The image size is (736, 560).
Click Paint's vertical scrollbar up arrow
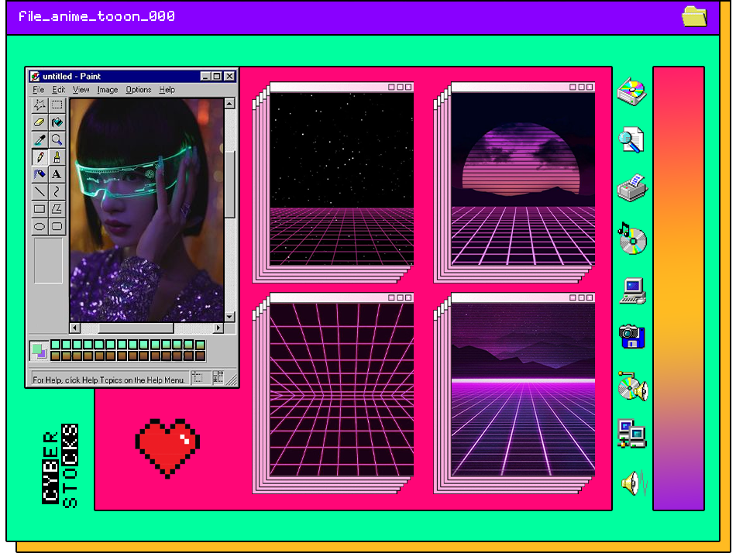[x=229, y=103]
